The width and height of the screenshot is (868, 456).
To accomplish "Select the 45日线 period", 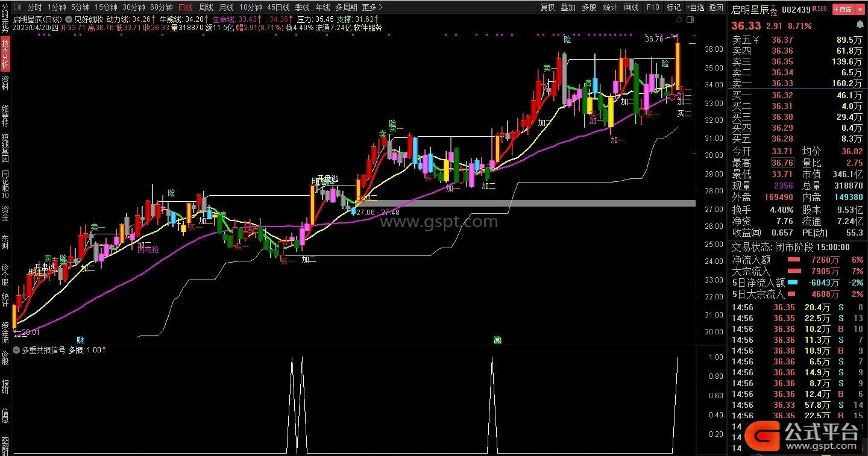I will tap(278, 7).
